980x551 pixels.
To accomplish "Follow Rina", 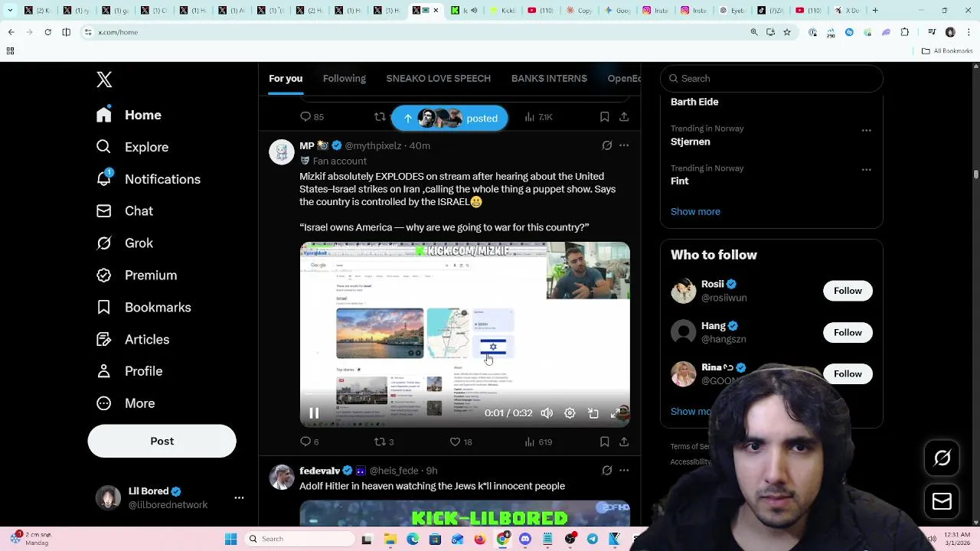I will (848, 373).
